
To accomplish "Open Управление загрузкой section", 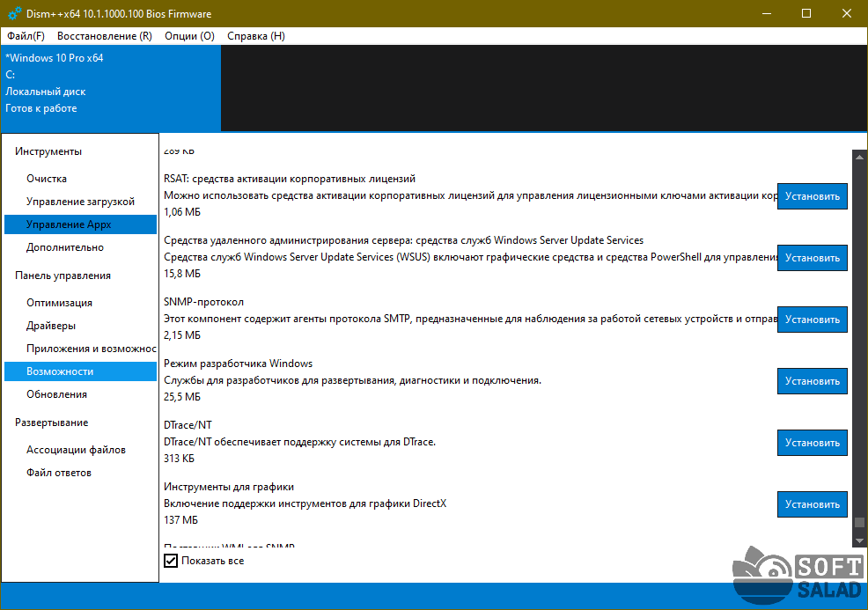I will click(x=80, y=202).
